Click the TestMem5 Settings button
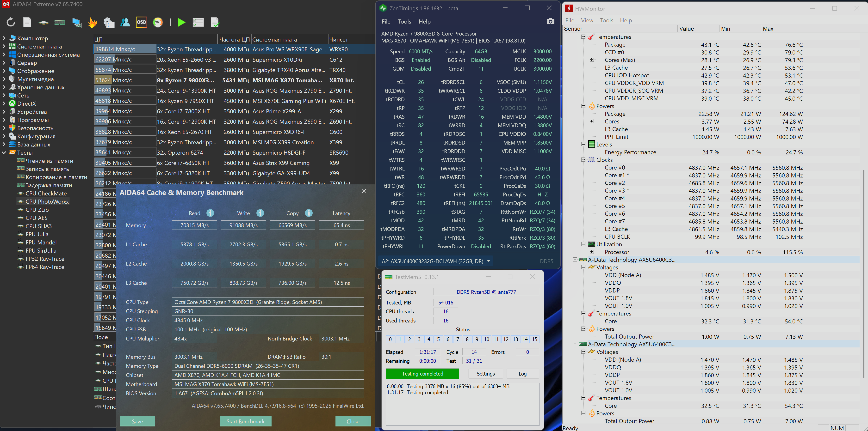868x431 pixels. click(x=486, y=374)
